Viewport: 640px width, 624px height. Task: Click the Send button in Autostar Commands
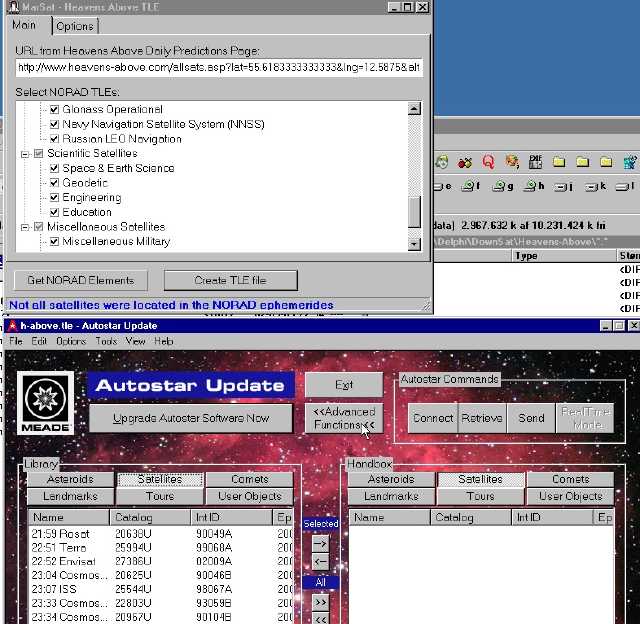pos(531,418)
